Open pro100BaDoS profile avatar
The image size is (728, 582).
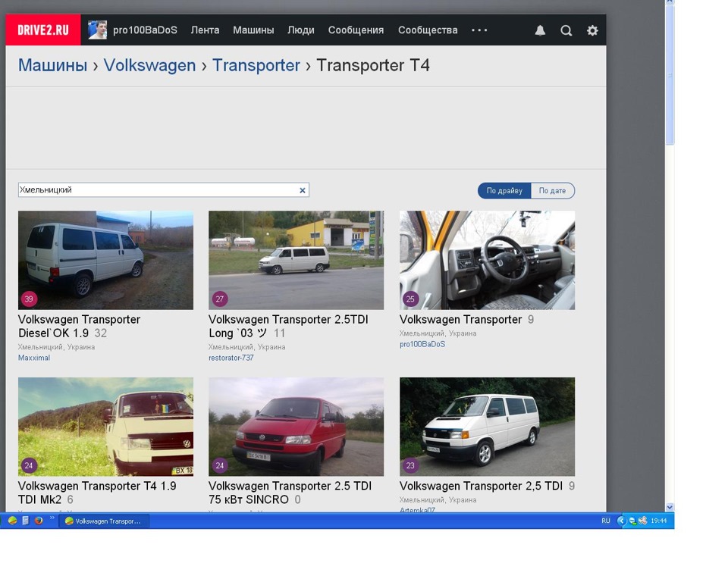point(98,30)
